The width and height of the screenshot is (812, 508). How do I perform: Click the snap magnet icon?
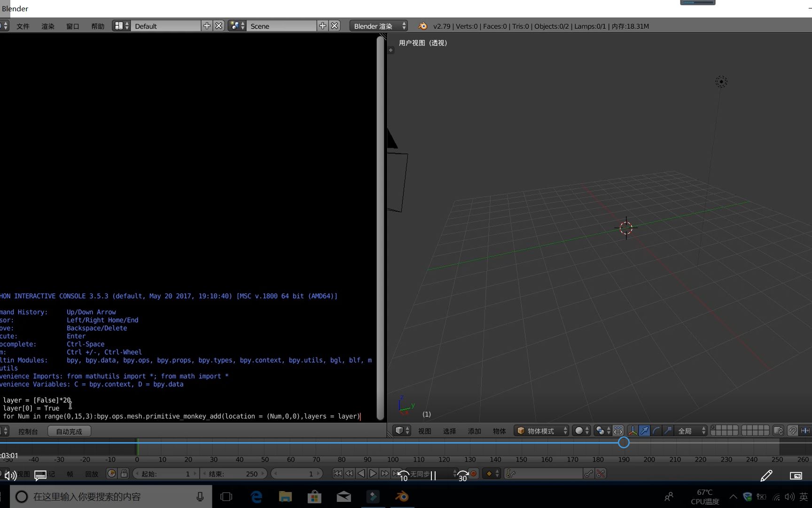793,430
